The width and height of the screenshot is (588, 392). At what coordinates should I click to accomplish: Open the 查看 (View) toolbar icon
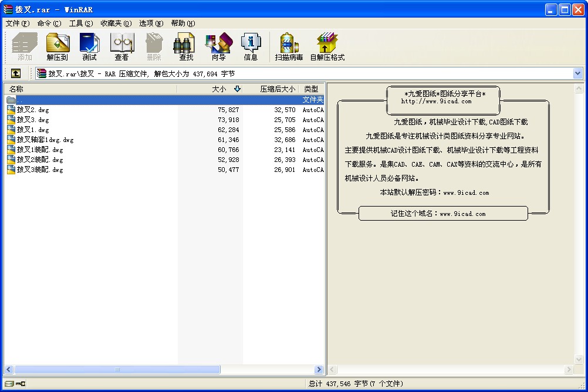point(121,46)
